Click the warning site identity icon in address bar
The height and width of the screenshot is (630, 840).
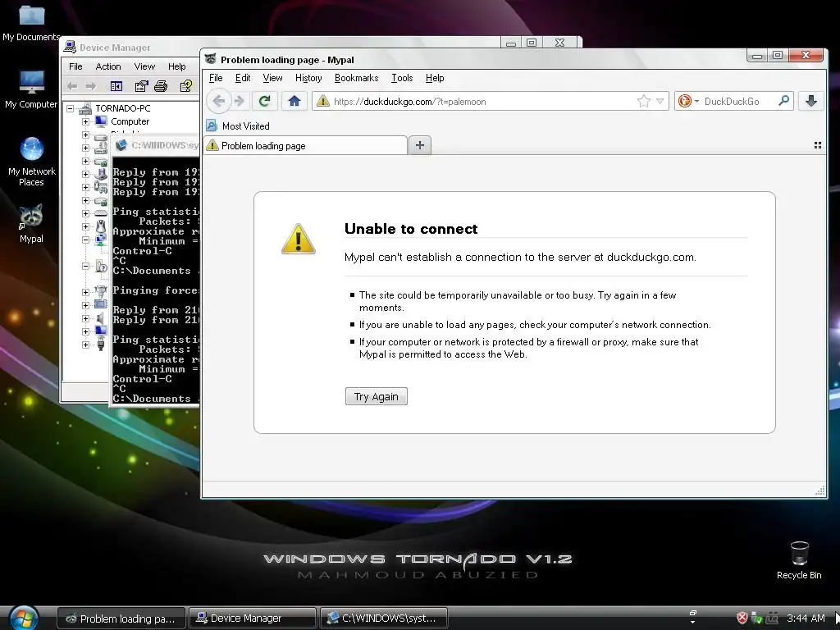coord(322,101)
